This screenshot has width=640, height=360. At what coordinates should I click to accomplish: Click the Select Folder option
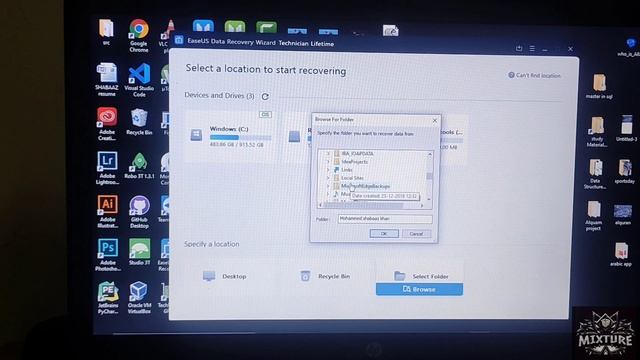tap(421, 276)
